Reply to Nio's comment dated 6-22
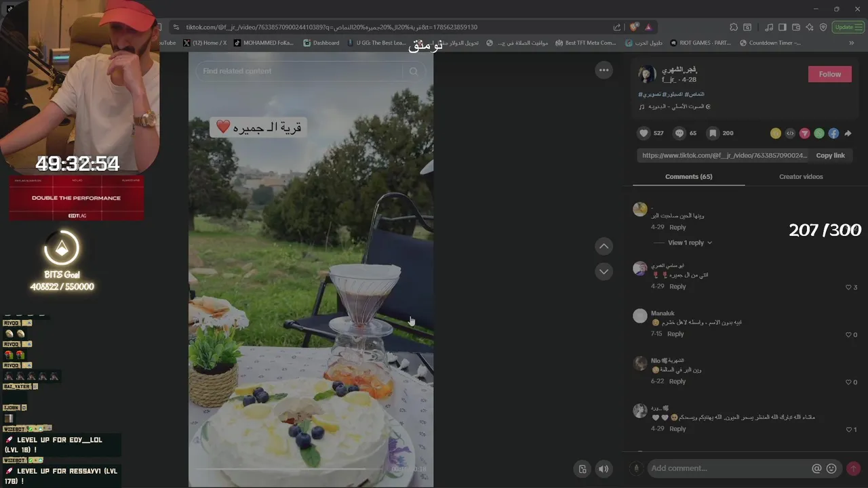 (x=677, y=382)
